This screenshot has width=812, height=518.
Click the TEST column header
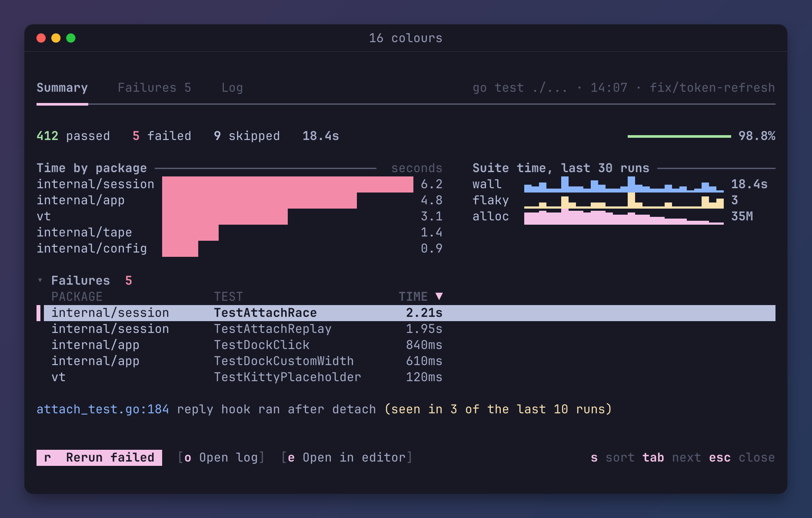(x=228, y=297)
